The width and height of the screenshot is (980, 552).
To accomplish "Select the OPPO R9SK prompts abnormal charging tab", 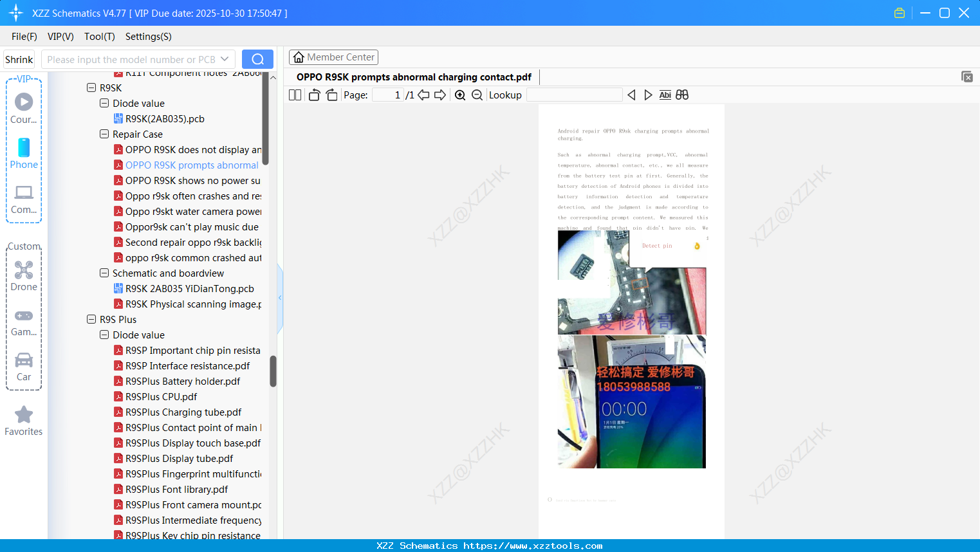I will [x=414, y=77].
